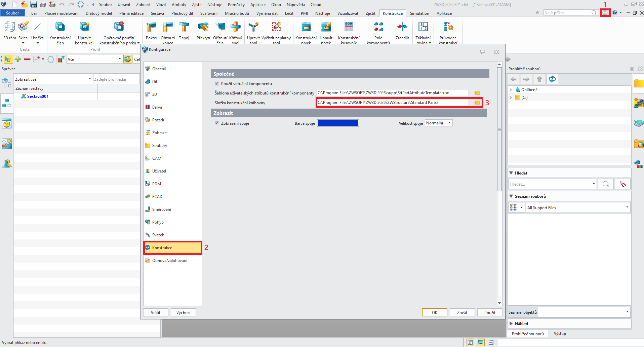
Task: Open the All Support Files dropdown
Action: 578,208
